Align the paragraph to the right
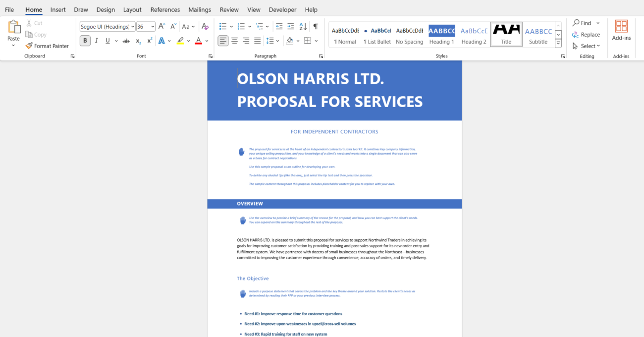The image size is (644, 337). coord(246,41)
